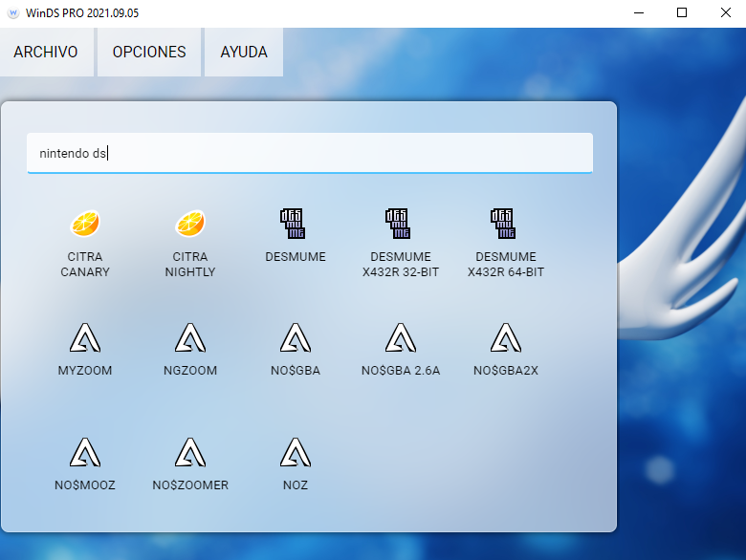
Task: Select the NO$GBA 2.6A icon
Action: click(401, 337)
